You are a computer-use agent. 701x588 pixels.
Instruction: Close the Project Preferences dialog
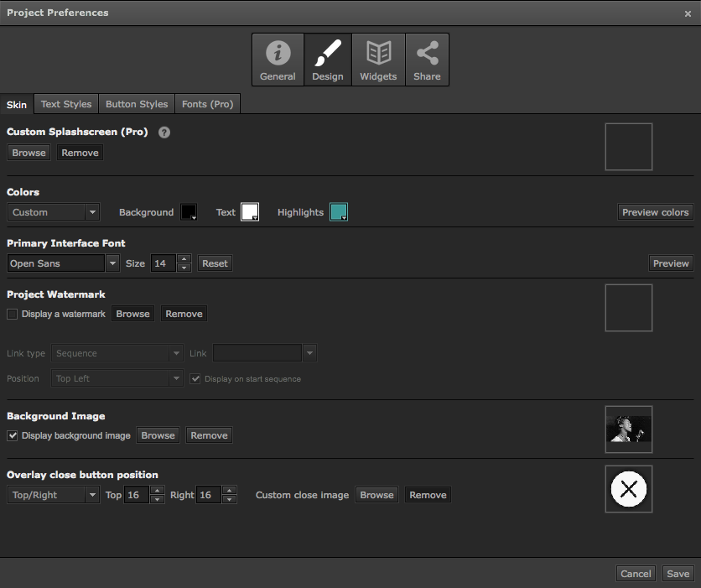coord(688,13)
